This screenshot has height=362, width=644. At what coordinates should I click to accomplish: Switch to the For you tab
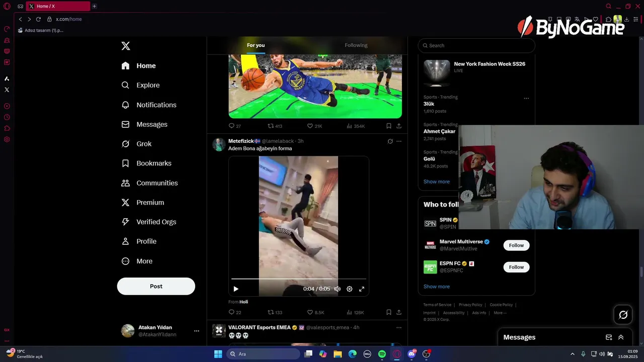click(256, 45)
